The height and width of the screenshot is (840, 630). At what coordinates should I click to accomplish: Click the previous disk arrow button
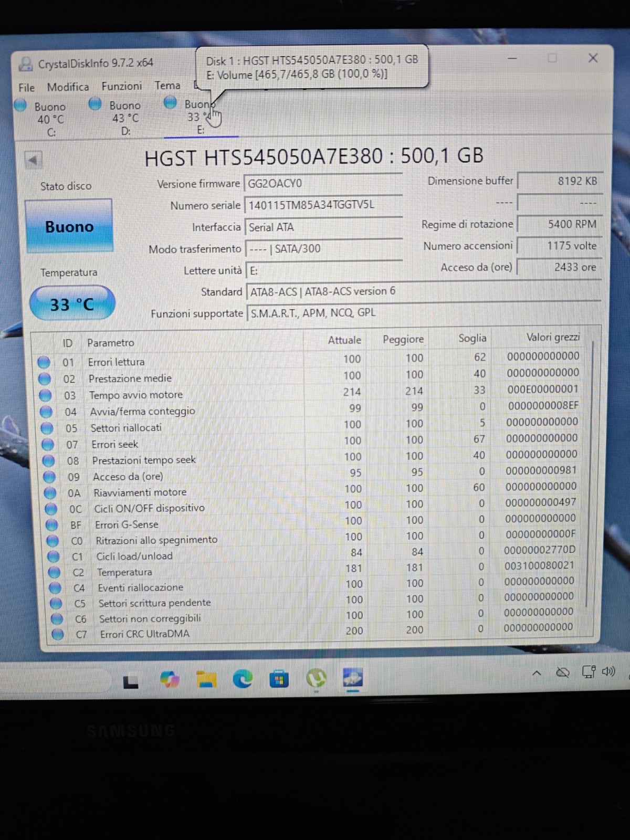pos(33,160)
